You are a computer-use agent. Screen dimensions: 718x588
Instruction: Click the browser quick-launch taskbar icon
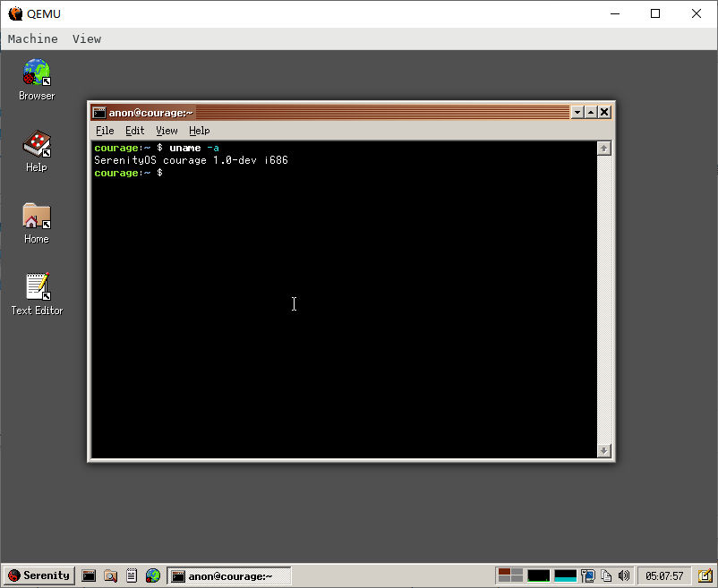[153, 575]
